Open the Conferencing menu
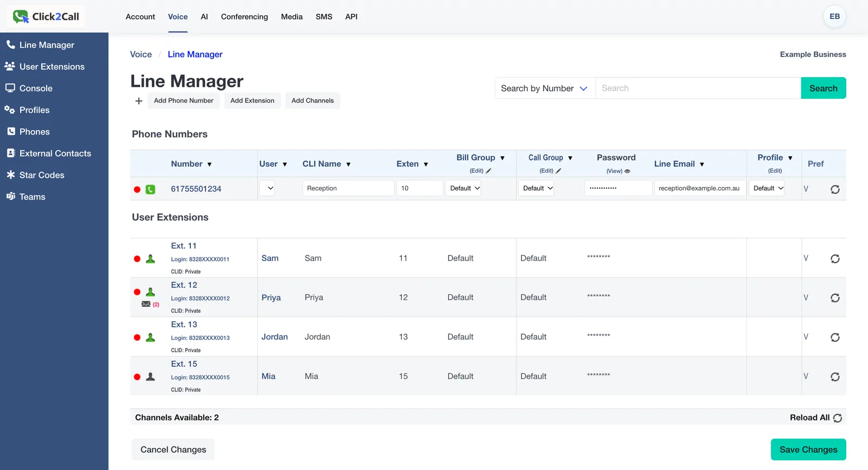Image resolution: width=868 pixels, height=470 pixels. [244, 17]
